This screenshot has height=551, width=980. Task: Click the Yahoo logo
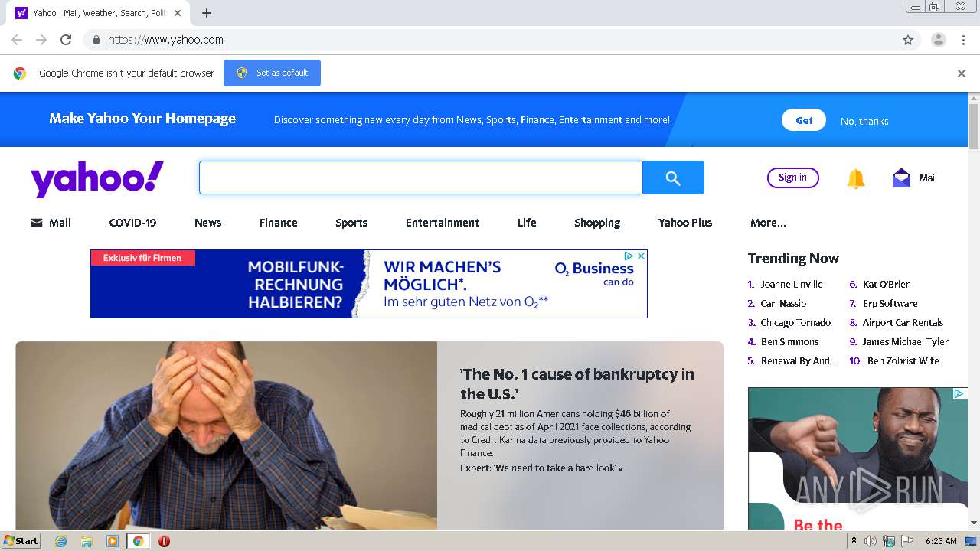click(x=97, y=179)
